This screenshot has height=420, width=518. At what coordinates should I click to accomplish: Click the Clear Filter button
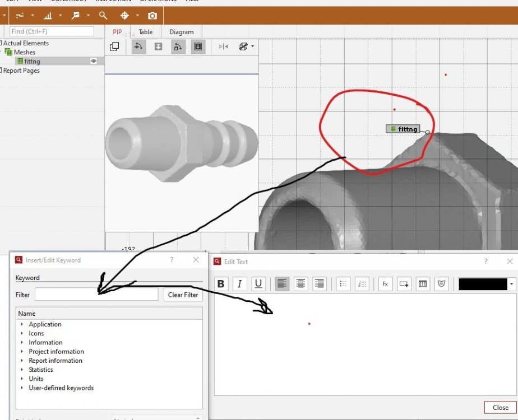click(183, 295)
